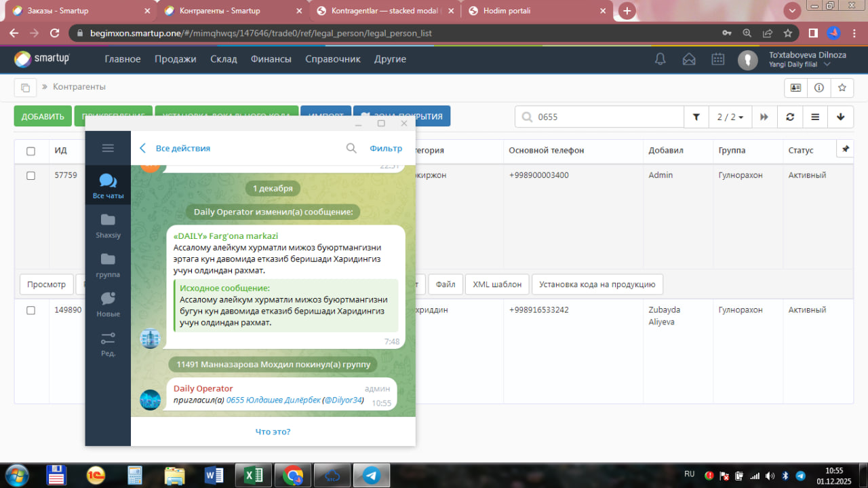This screenshot has width=868, height=488.
Task: Open the 2 / 2 page dropdown
Action: (x=730, y=117)
